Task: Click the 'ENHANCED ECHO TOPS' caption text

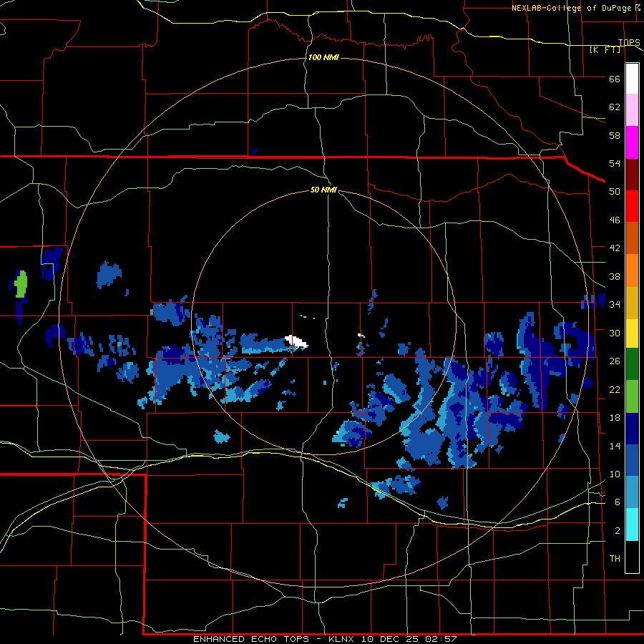Action: pyautogui.click(x=251, y=639)
